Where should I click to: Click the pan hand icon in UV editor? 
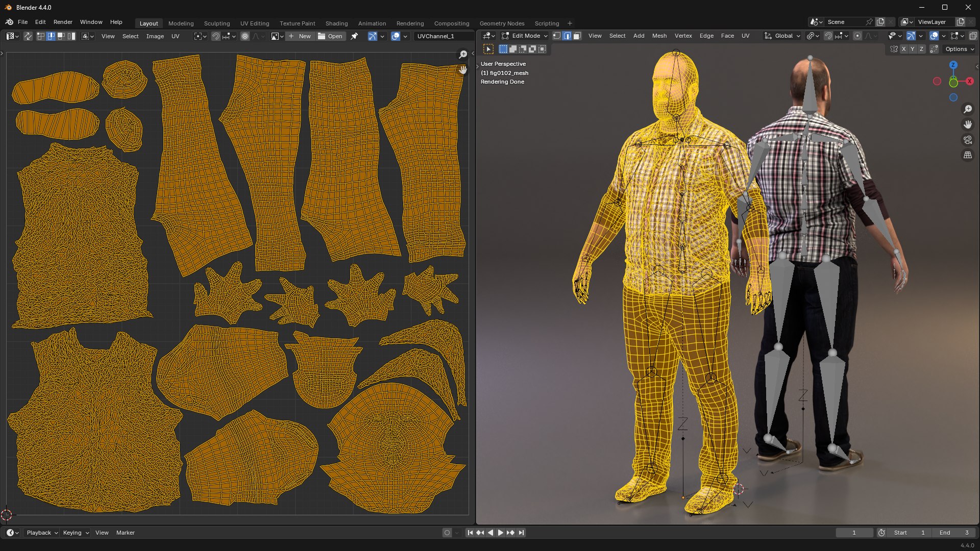pos(463,69)
